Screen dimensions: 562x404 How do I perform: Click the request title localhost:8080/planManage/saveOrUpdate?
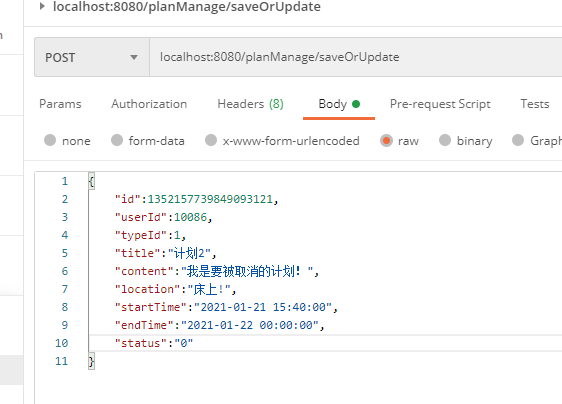pos(187,6)
